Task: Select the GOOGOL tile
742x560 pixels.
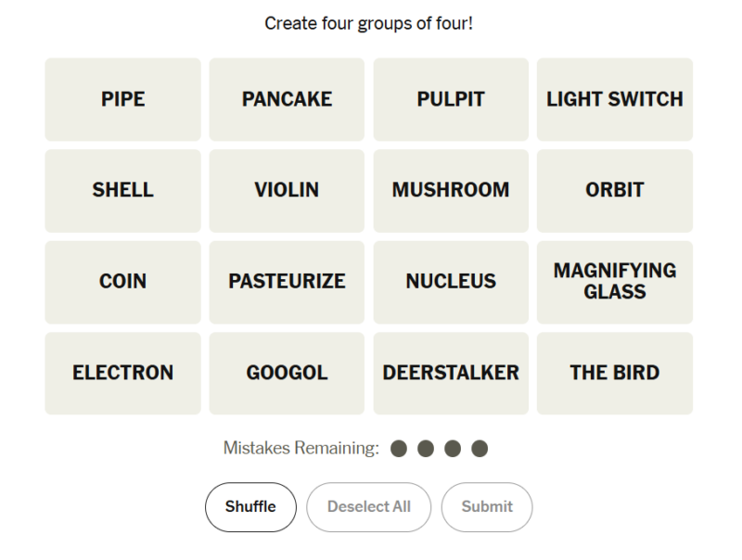Action: click(287, 373)
